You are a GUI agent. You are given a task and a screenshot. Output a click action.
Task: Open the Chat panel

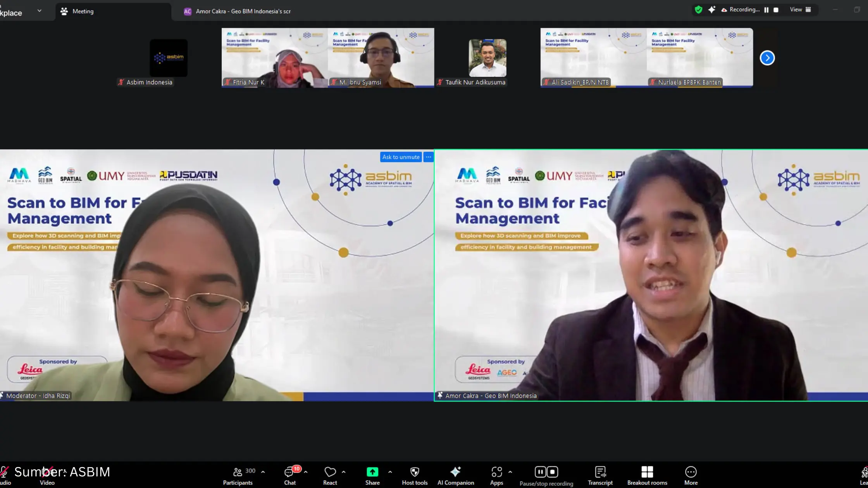(x=289, y=475)
